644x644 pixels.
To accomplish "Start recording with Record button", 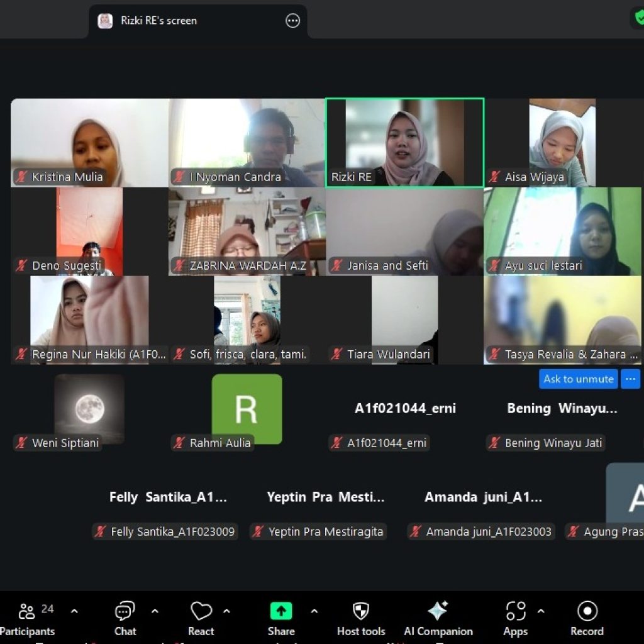I will (587, 611).
